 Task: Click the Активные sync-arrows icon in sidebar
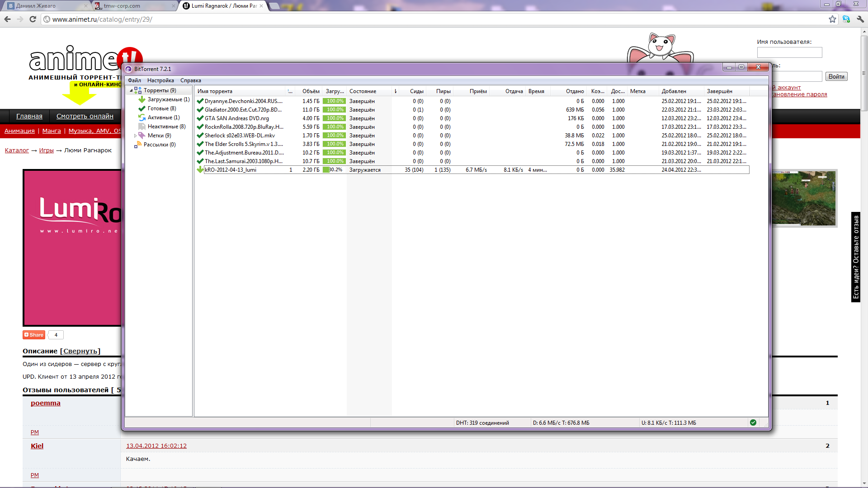(142, 117)
